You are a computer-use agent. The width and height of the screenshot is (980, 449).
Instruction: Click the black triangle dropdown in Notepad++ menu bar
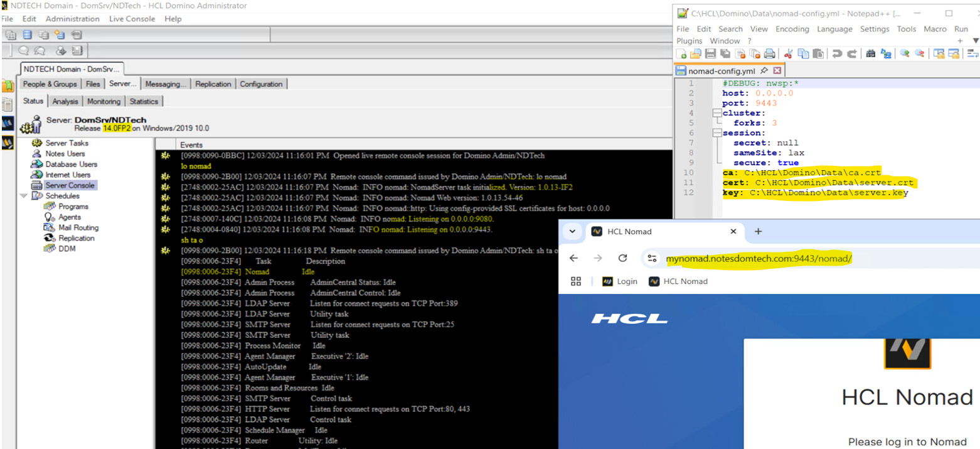(x=975, y=41)
